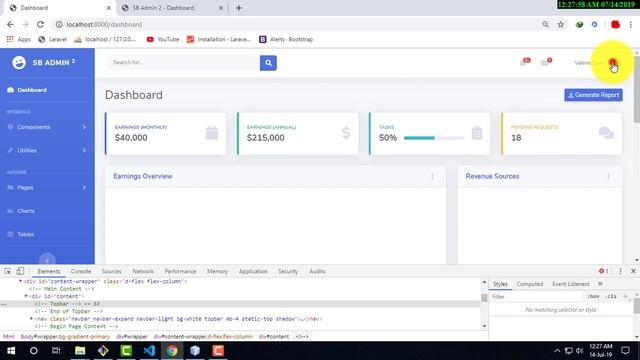Image resolution: width=640 pixels, height=360 pixels.
Task: Click the zoom magnifier icon in the address bar
Action: pyautogui.click(x=546, y=24)
